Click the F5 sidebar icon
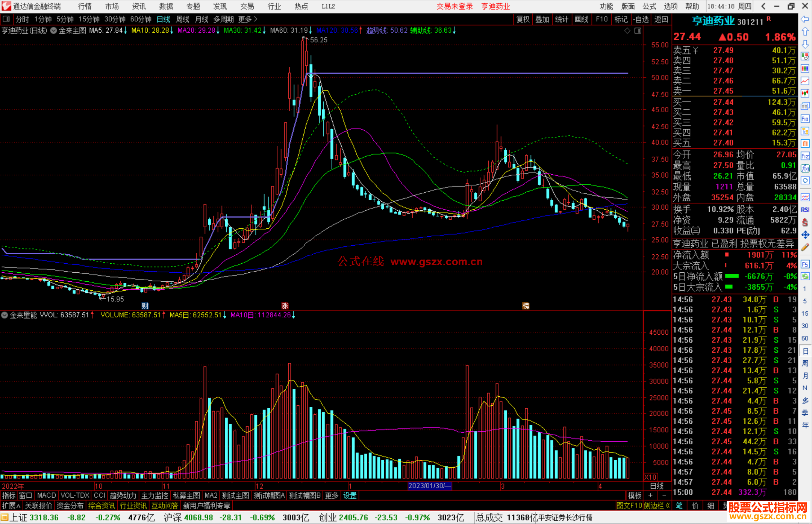812x524 pixels. pos(805,264)
